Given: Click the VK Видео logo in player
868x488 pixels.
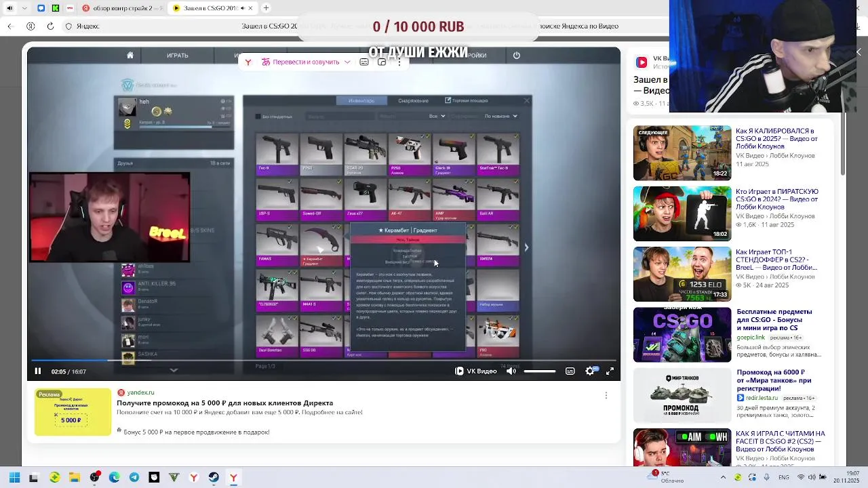Looking at the screenshot, I should click(x=476, y=371).
